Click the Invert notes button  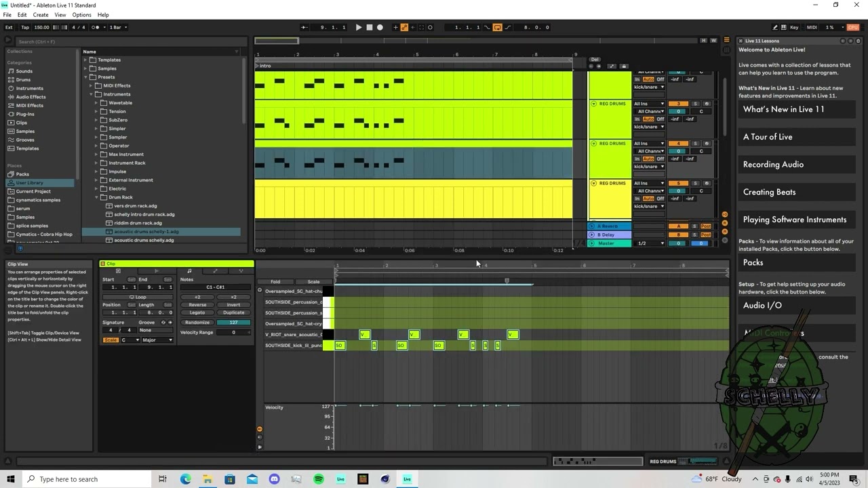[x=233, y=305]
